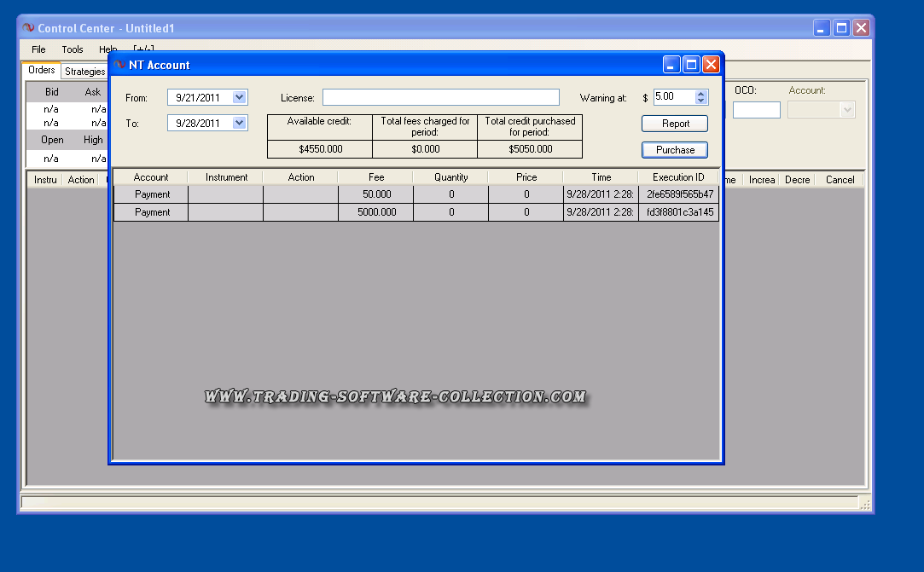The height and width of the screenshot is (572, 924).
Task: Open the File menu
Action: tap(38, 50)
